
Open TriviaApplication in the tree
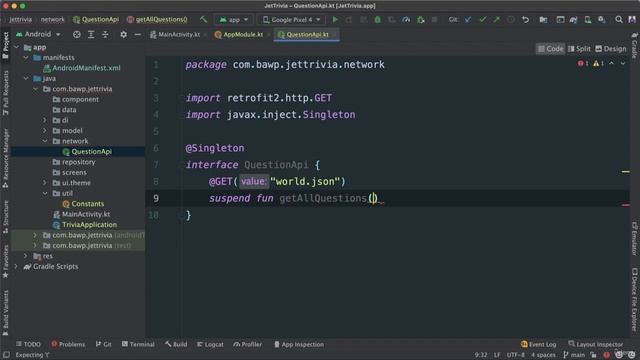(84, 224)
